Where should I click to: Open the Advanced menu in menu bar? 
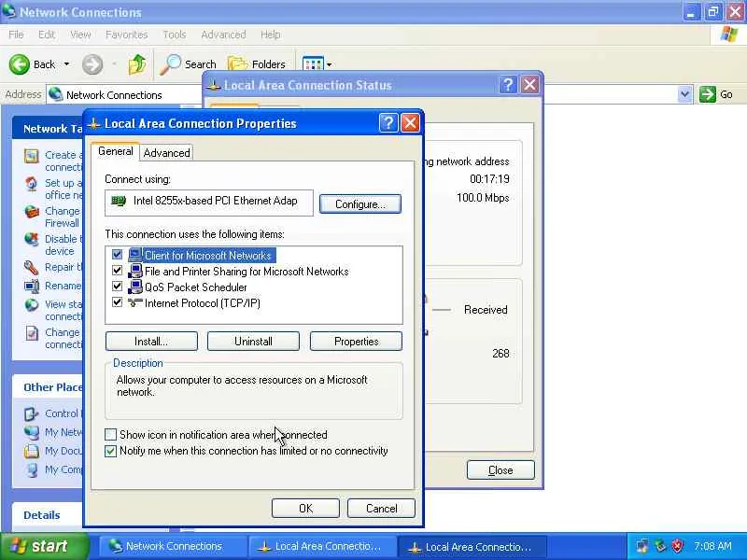tap(223, 35)
